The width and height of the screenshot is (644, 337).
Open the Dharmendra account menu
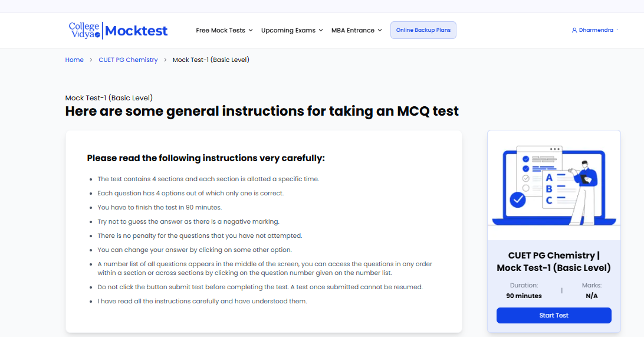(596, 30)
